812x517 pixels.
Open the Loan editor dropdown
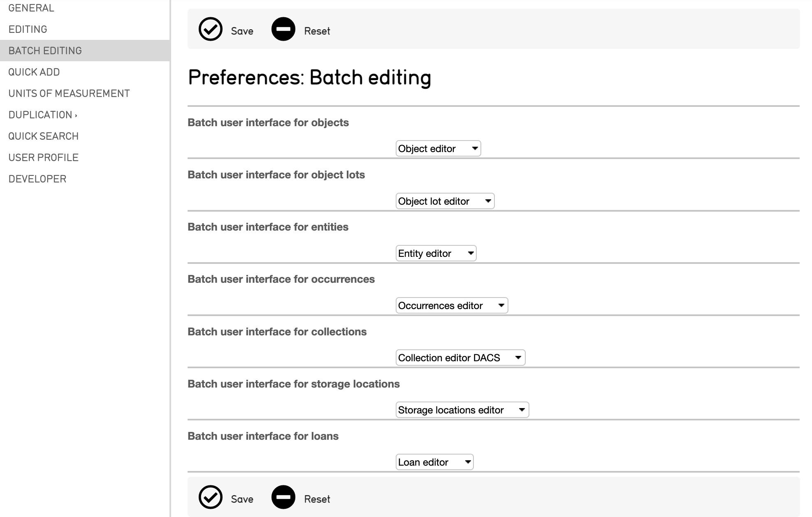click(434, 462)
